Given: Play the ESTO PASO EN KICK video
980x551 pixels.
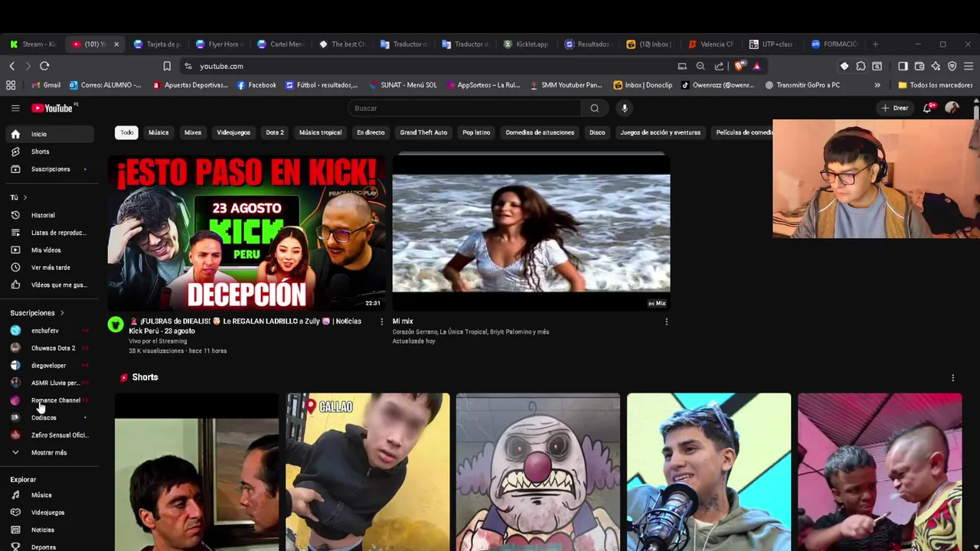Looking at the screenshot, I should (x=247, y=233).
